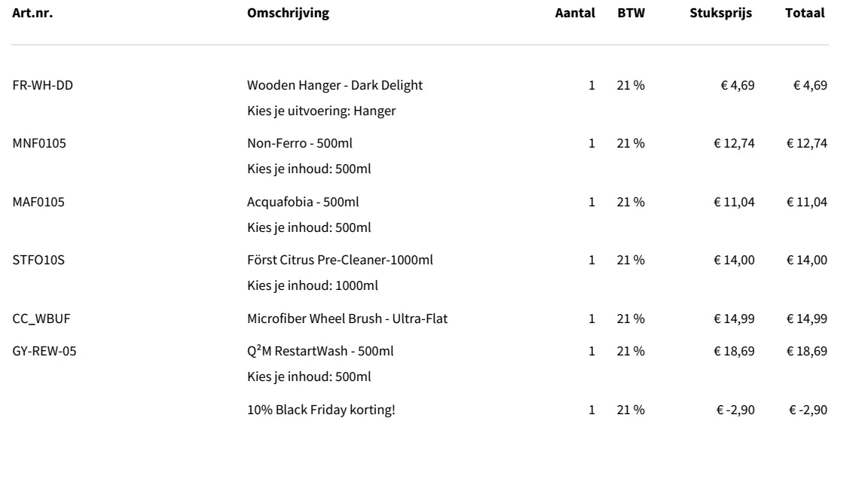
Task: Select the 'Kies je inhoud: 1000ml' option text
Action: [312, 285]
